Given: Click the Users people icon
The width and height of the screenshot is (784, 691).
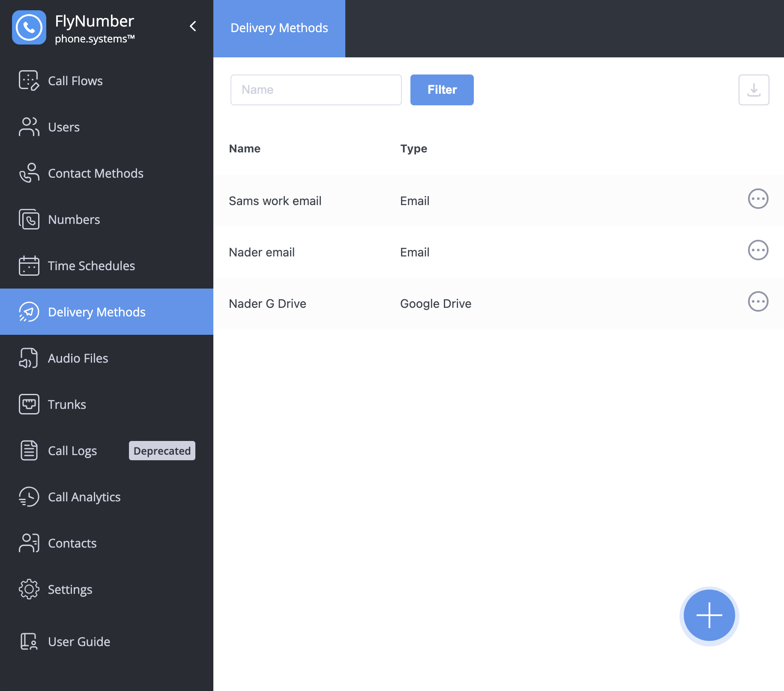Looking at the screenshot, I should coord(29,127).
